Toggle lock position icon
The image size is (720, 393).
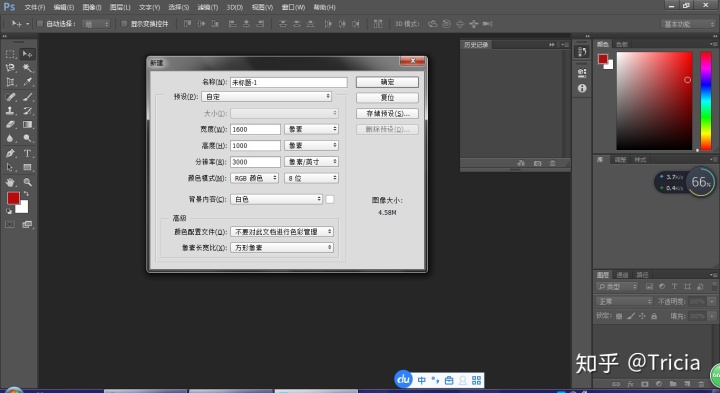point(642,316)
